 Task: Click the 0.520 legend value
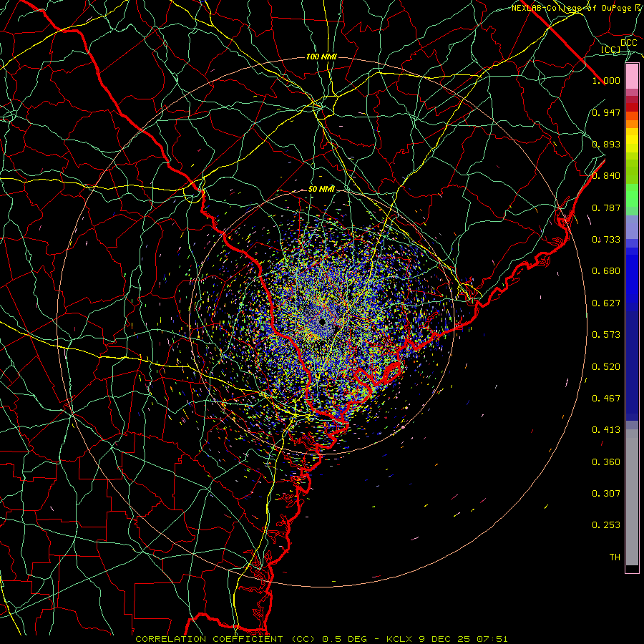[x=606, y=367]
